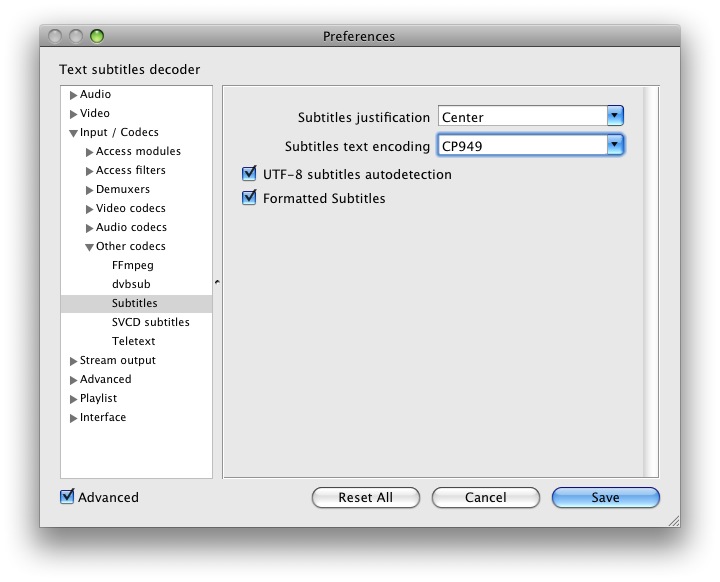The width and height of the screenshot is (720, 582).
Task: Select the Input / Codecs label
Action: tap(119, 132)
